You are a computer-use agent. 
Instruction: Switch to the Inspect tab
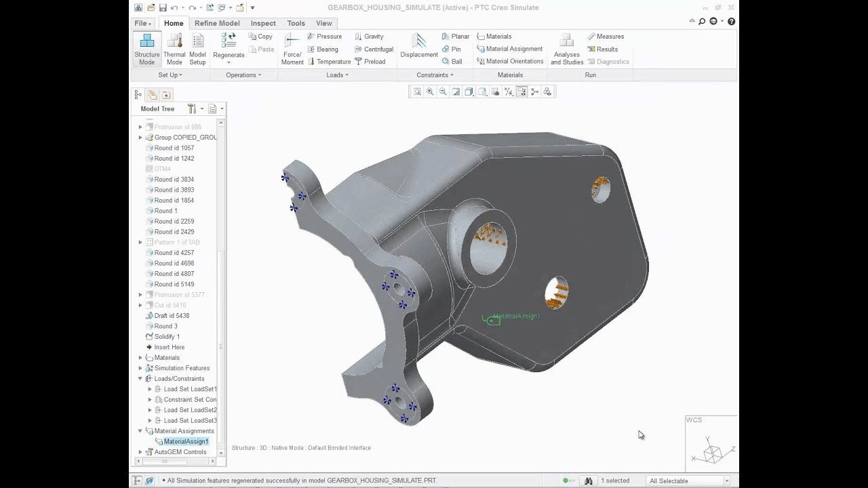point(263,23)
